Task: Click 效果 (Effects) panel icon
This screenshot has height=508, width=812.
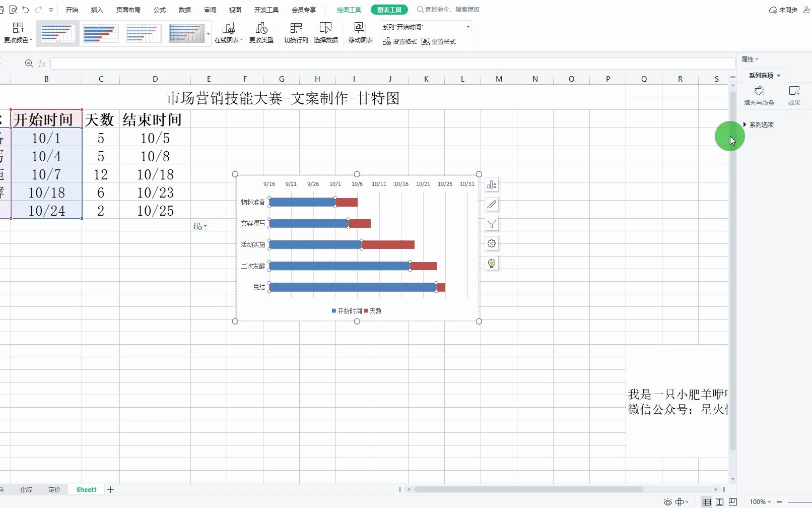Action: click(794, 95)
